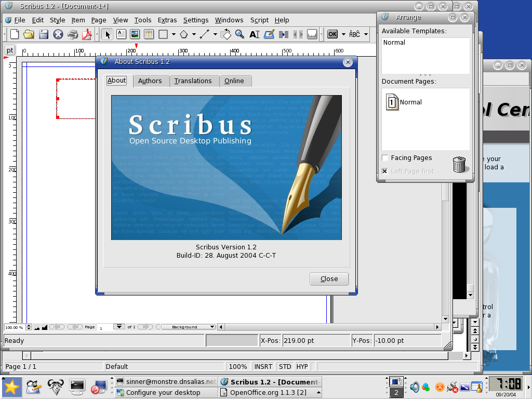Screen dimensions: 532x399
Task: Open the K menu star icon
Action: click(x=11, y=387)
